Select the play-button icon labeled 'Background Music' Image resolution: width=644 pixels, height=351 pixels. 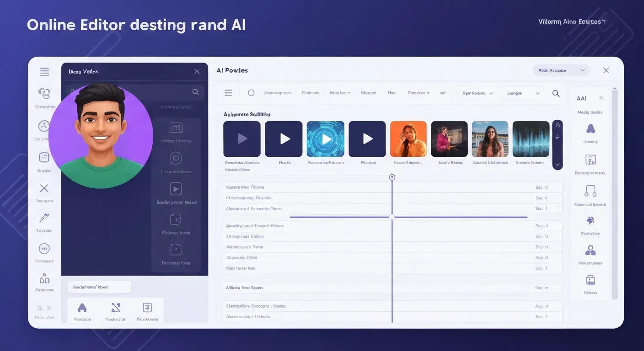coord(176,189)
